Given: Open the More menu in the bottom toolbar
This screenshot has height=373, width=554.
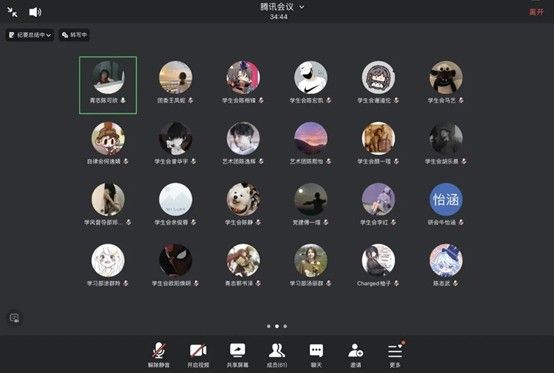Looking at the screenshot, I should [395, 354].
